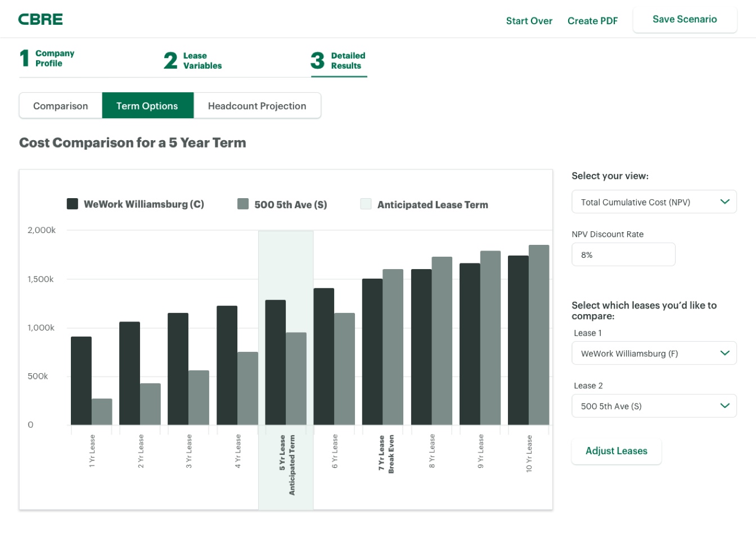
Task: Click the '2 Yr Lease' axis label
Action: click(x=141, y=451)
